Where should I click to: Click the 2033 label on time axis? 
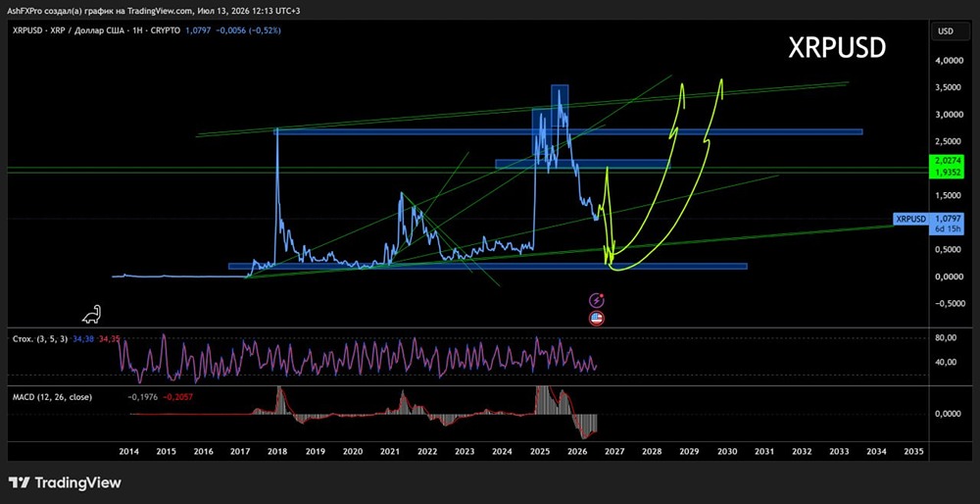coord(840,451)
